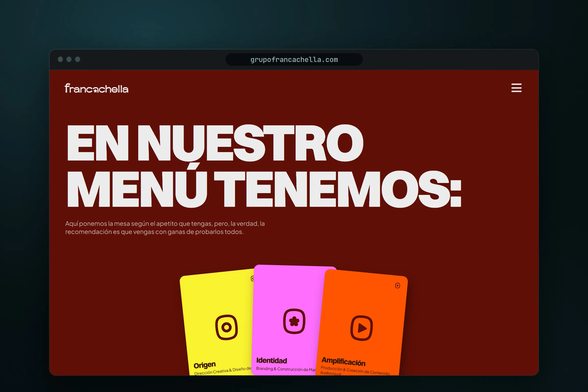Click the play icon on the Amplificación card
This screenshot has height=392, width=588.
[x=362, y=328]
